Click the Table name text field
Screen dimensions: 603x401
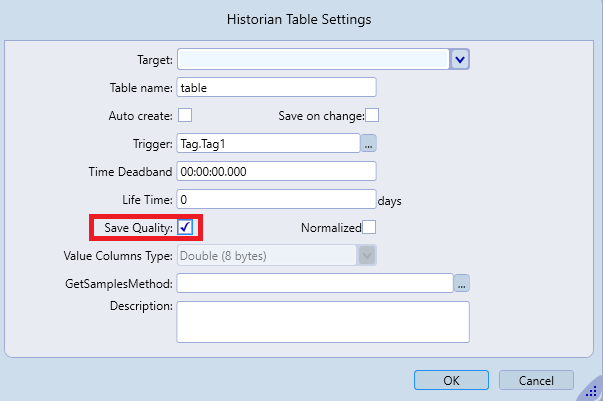coord(276,87)
